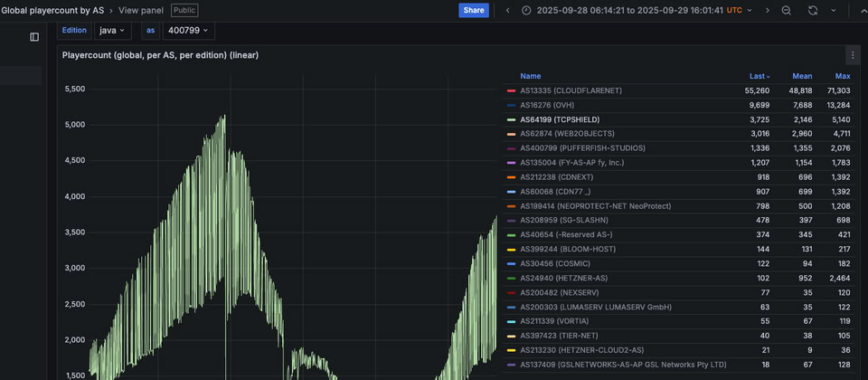Viewport: 868px width, 380px height.
Task: Click the AS64199 (TCPSHIELD) green color swatch
Action: [x=512, y=119]
